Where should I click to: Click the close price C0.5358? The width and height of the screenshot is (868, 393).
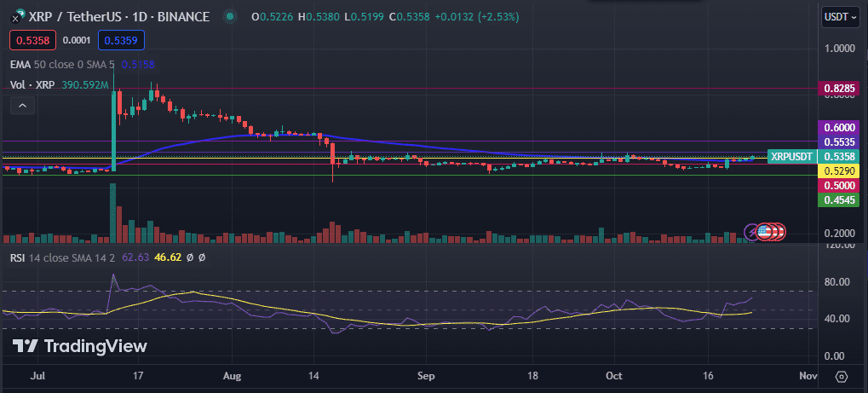click(410, 17)
